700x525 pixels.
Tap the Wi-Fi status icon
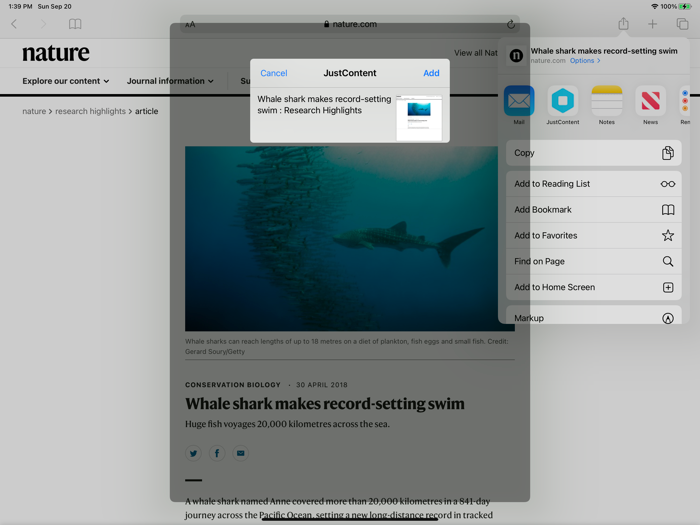tap(654, 6)
